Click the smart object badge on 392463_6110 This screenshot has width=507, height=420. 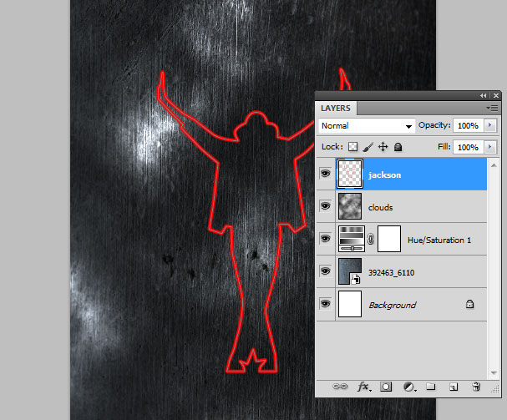click(x=356, y=279)
